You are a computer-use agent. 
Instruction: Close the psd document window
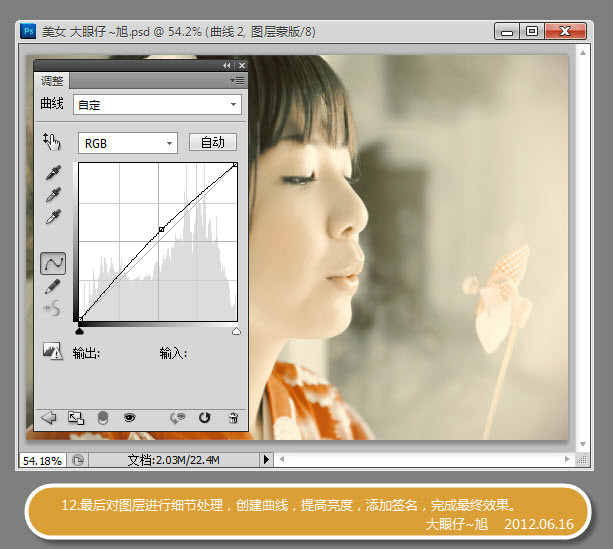pos(565,31)
